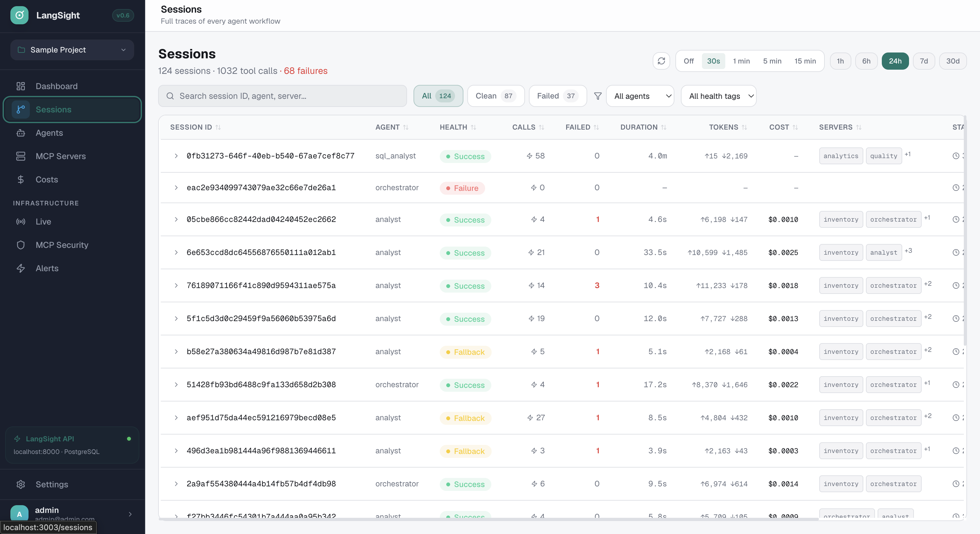The image size is (980, 534).
Task: Open the Sample Project dropdown
Action: point(72,50)
